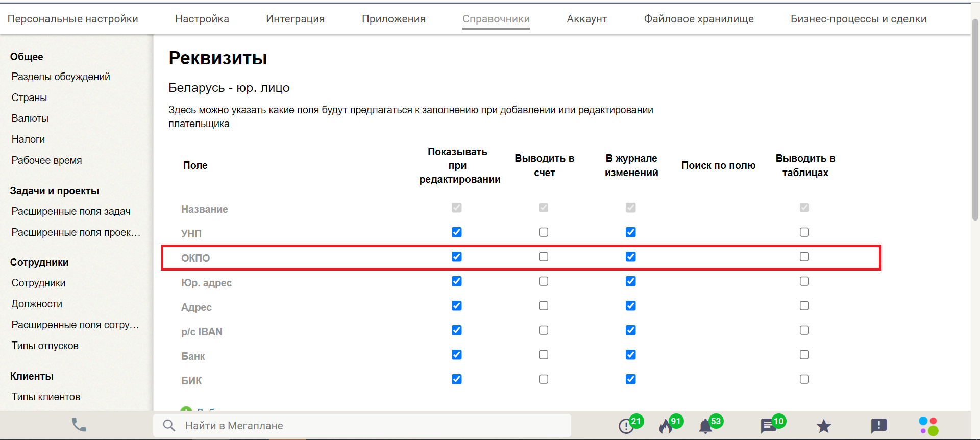Open the colorful apps dots icon
980x440 pixels.
[x=928, y=426]
